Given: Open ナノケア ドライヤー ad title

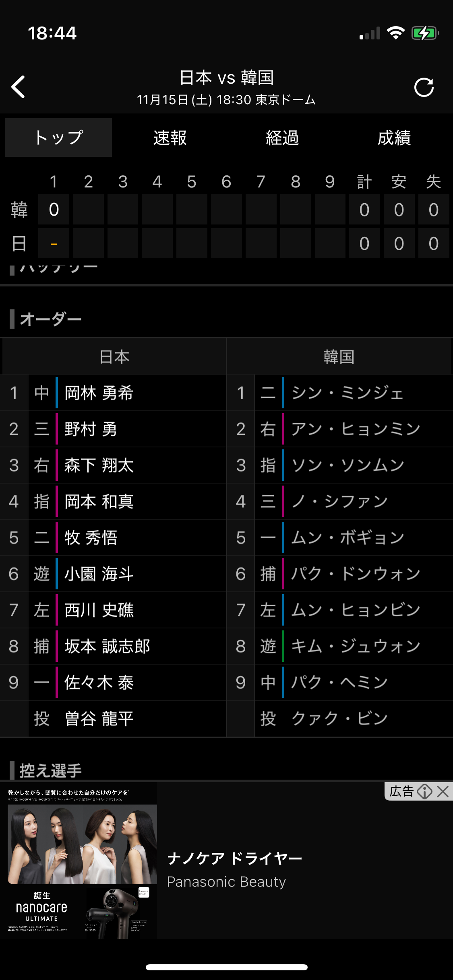Looking at the screenshot, I should [234, 859].
